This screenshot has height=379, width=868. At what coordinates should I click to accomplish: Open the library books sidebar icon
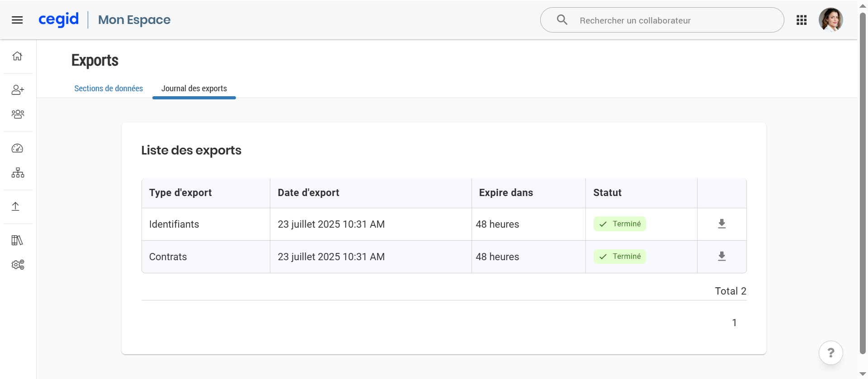coord(17,240)
